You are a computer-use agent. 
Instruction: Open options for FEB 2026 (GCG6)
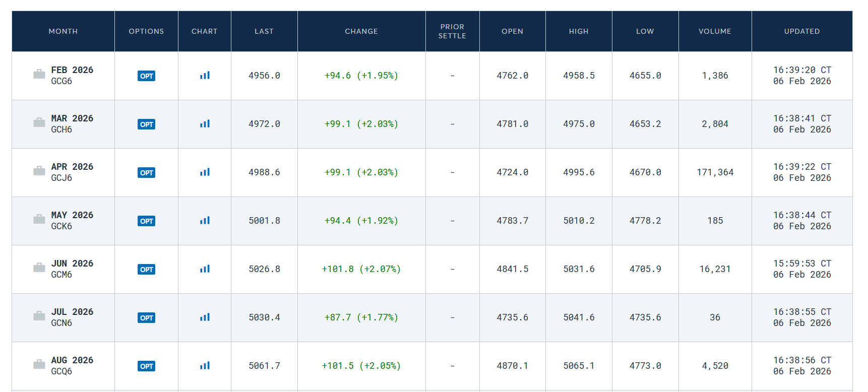click(146, 76)
